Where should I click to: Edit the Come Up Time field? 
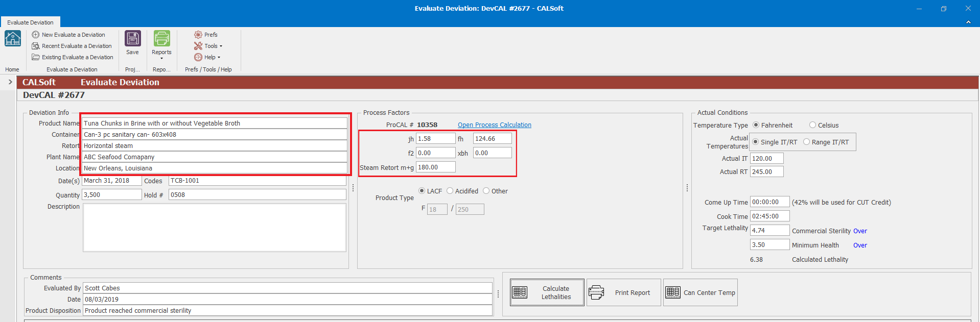[769, 202]
